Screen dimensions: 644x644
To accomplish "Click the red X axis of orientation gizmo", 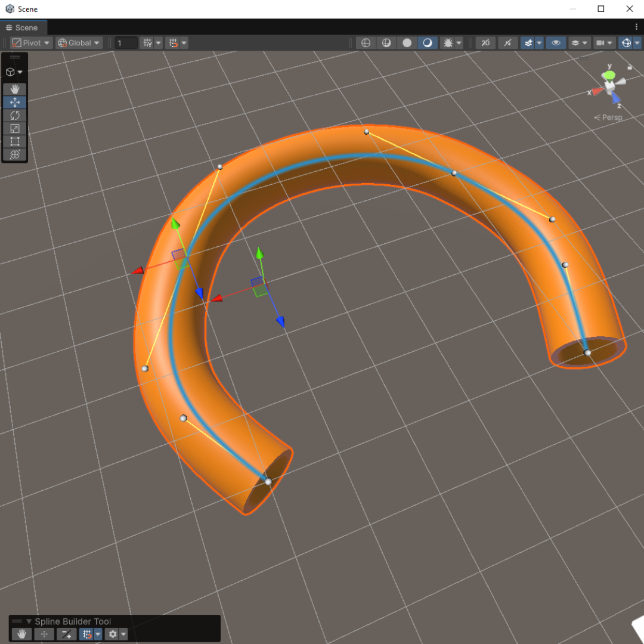I will [x=597, y=91].
